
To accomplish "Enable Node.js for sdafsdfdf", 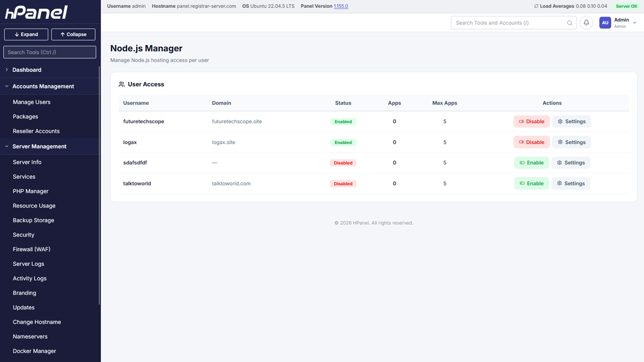I will tap(531, 163).
